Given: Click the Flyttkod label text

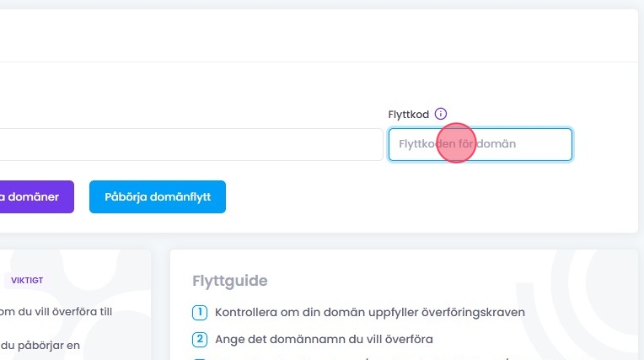Looking at the screenshot, I should click(x=408, y=114).
